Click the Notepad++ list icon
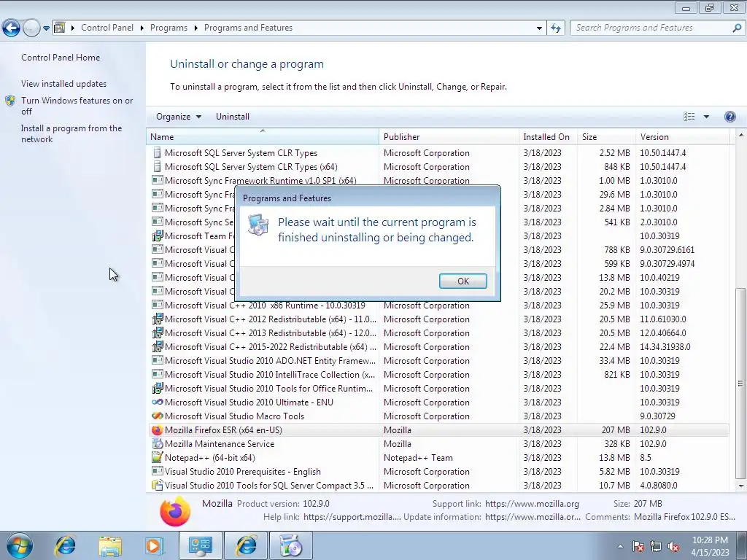This screenshot has width=747, height=560. (157, 458)
